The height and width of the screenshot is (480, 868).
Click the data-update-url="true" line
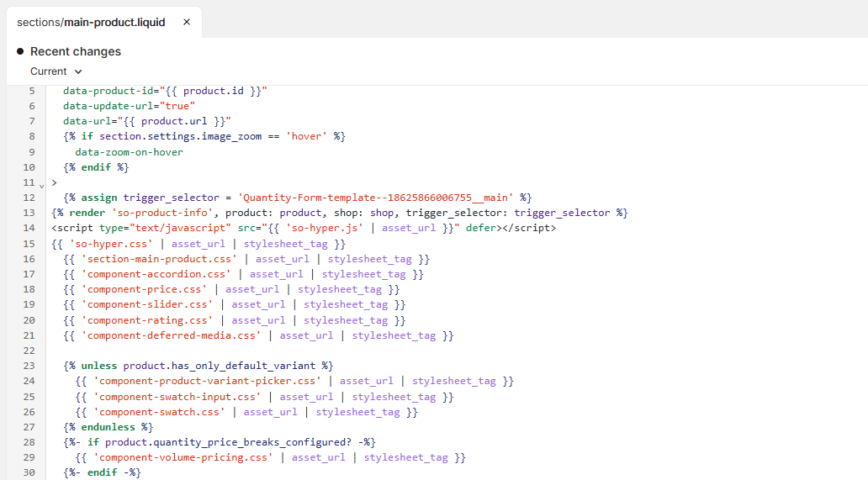coord(129,106)
